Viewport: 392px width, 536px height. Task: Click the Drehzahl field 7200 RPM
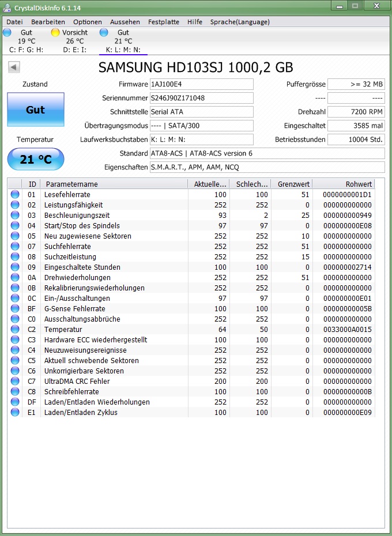(x=356, y=112)
